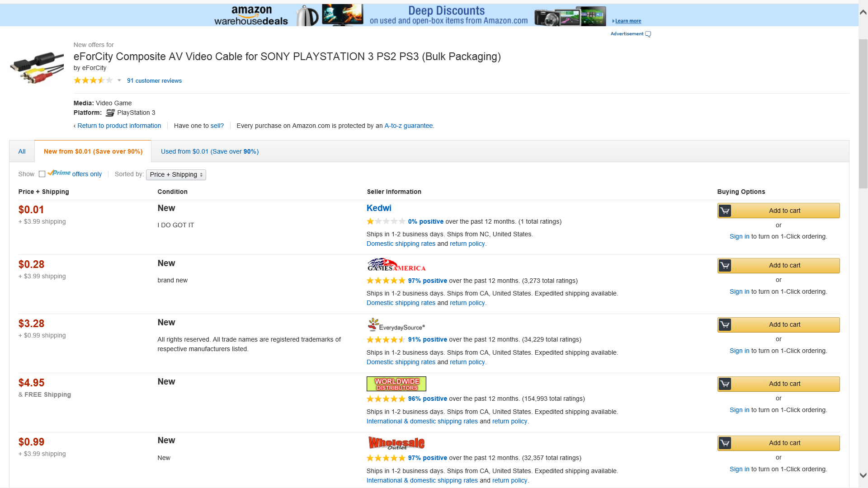Click the $4.95 price text

[31, 383]
